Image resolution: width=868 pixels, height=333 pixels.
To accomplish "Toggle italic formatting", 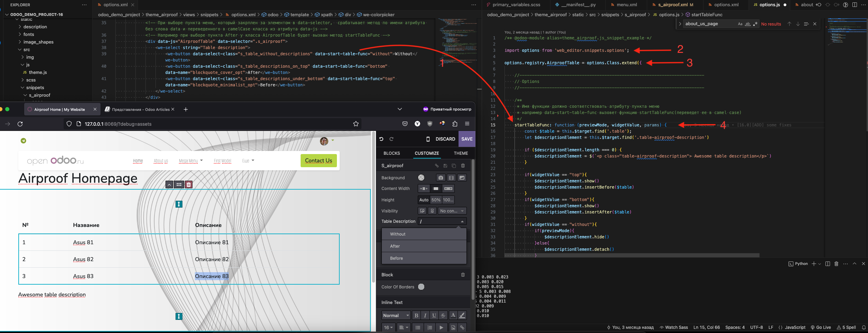I will pyautogui.click(x=425, y=315).
